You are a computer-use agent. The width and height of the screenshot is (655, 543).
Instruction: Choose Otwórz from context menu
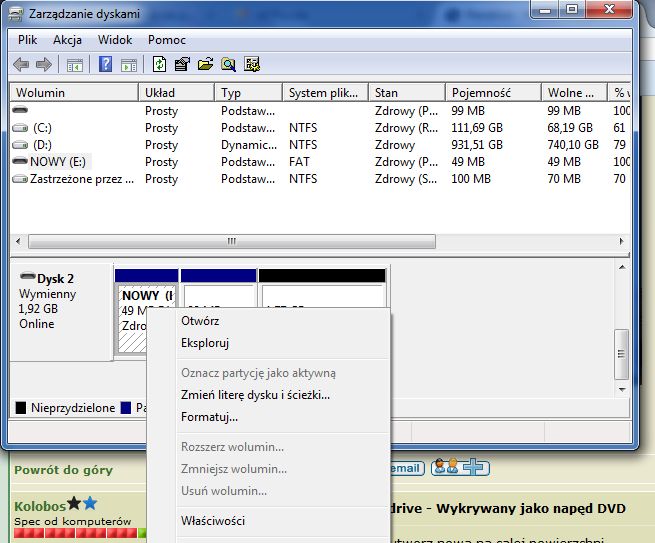tap(269, 321)
